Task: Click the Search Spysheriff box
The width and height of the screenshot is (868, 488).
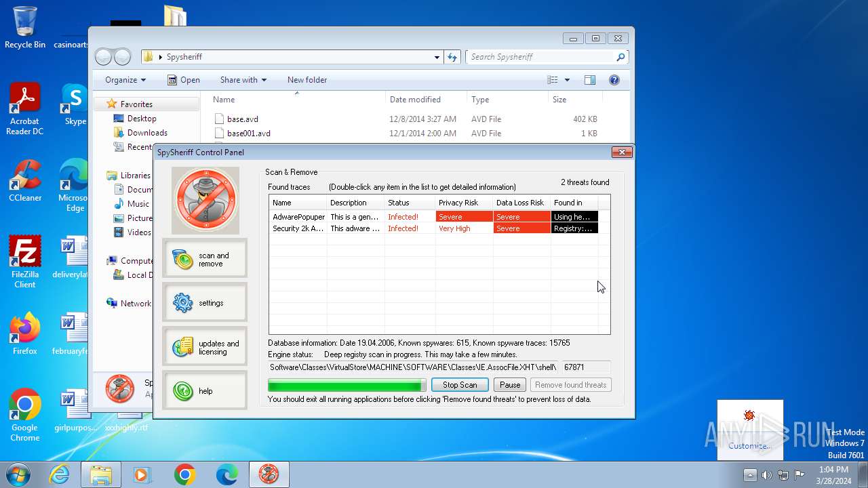Action: click(547, 57)
